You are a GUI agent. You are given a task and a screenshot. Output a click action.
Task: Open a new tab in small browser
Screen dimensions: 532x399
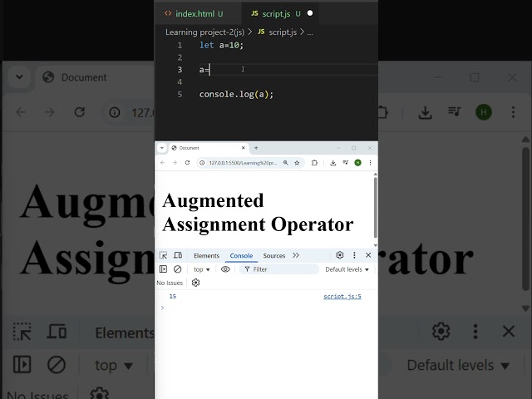pos(256,148)
